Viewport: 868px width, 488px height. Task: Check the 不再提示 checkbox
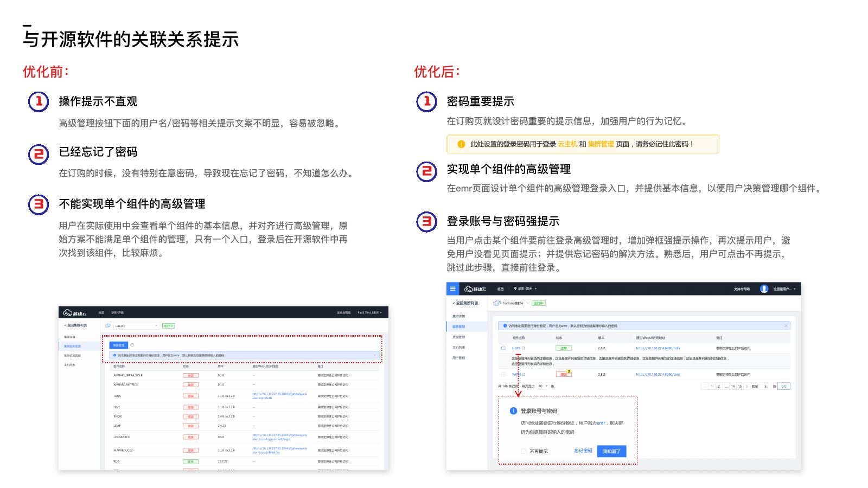[x=523, y=451]
